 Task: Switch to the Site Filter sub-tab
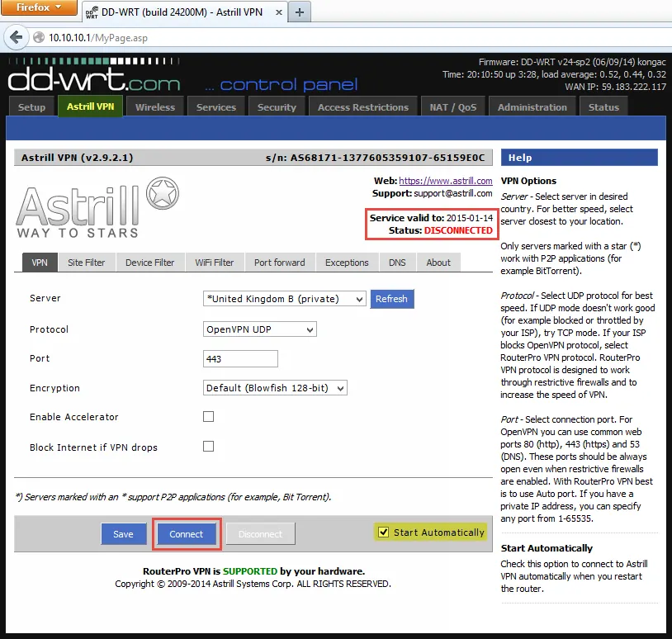[x=86, y=263]
